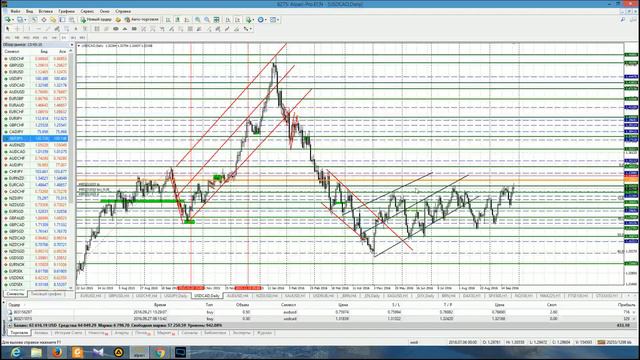The height and width of the screenshot is (360, 640).
Task: Select the horizontal line drawing tool
Action: click(38, 29)
